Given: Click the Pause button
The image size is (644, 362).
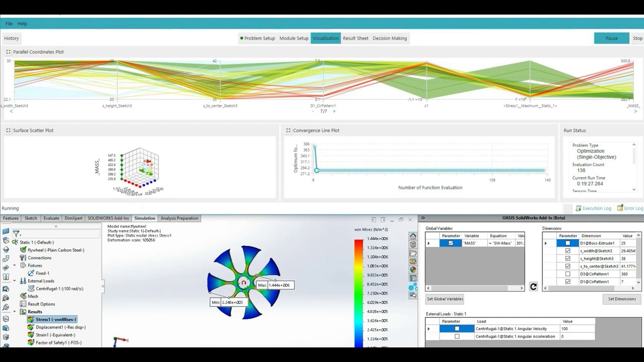Looking at the screenshot, I should pos(612,38).
